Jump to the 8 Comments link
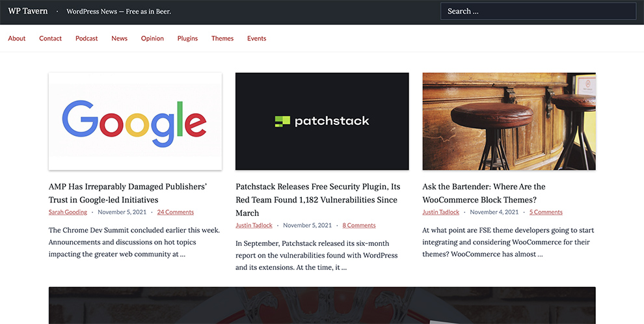 pyautogui.click(x=359, y=225)
